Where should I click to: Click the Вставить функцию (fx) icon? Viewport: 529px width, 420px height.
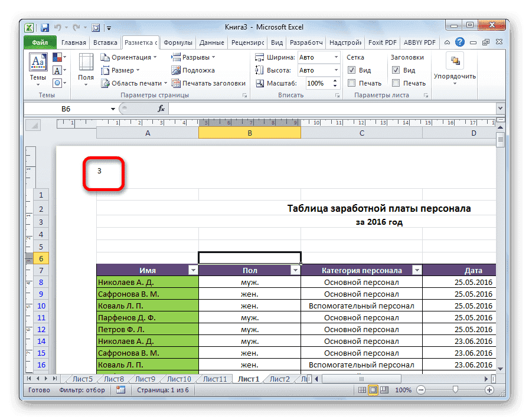tap(161, 109)
